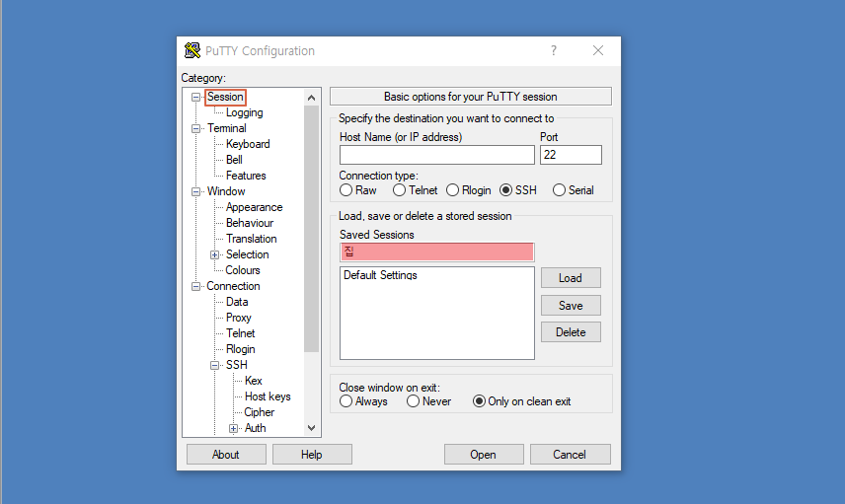
Task: Open the Keyboard category
Action: tap(248, 144)
